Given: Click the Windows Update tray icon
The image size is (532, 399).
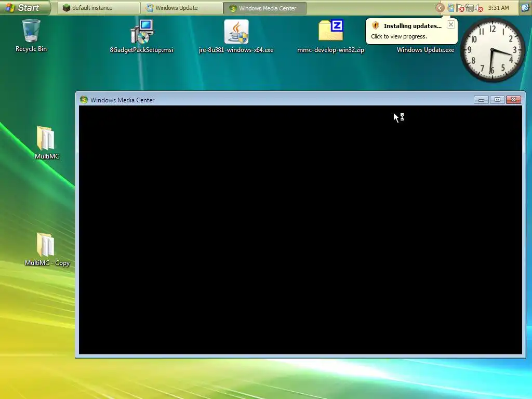Looking at the screenshot, I should (450, 8).
